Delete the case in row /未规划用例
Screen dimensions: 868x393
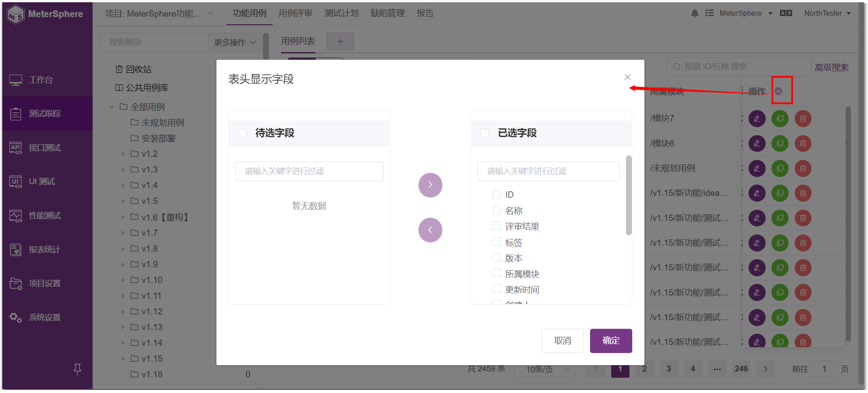tap(803, 168)
